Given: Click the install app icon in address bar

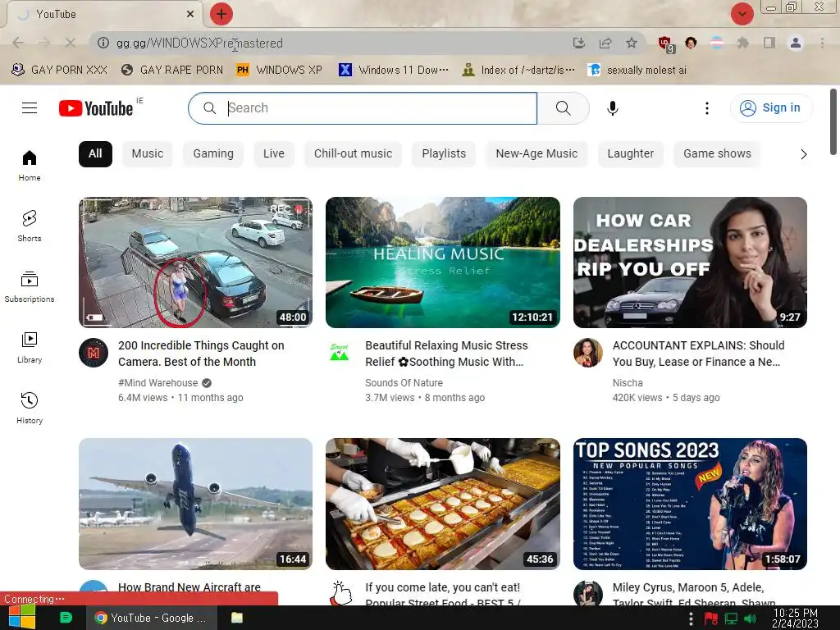Looking at the screenshot, I should point(578,43).
